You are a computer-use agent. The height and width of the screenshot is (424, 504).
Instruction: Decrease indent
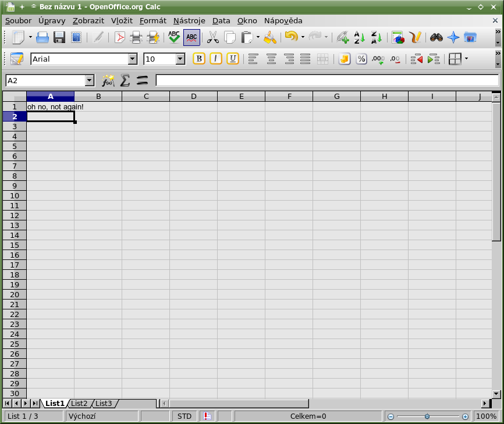point(417,59)
